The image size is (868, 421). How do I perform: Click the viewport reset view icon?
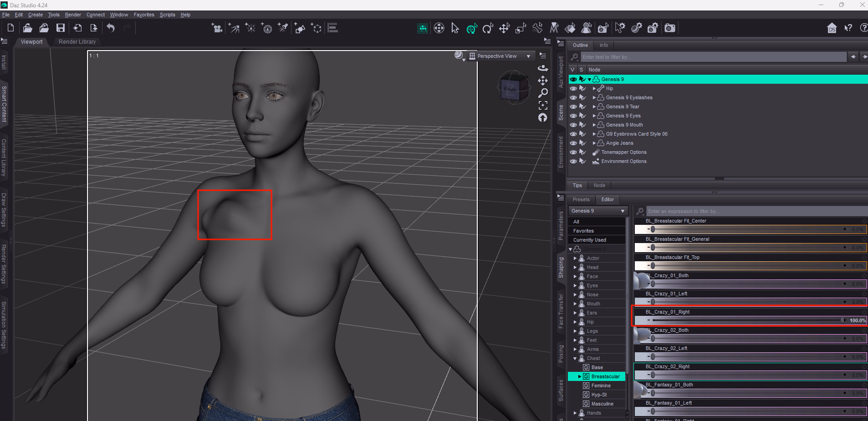click(543, 117)
